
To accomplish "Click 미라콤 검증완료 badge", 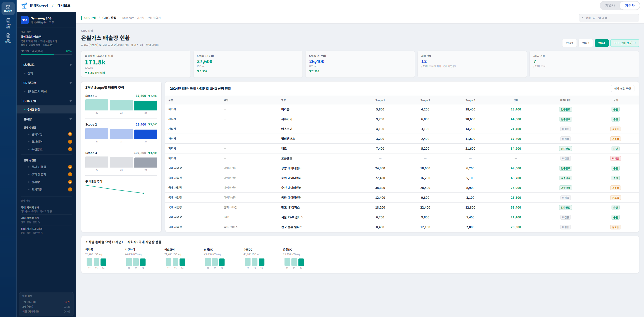I will coord(565,109).
